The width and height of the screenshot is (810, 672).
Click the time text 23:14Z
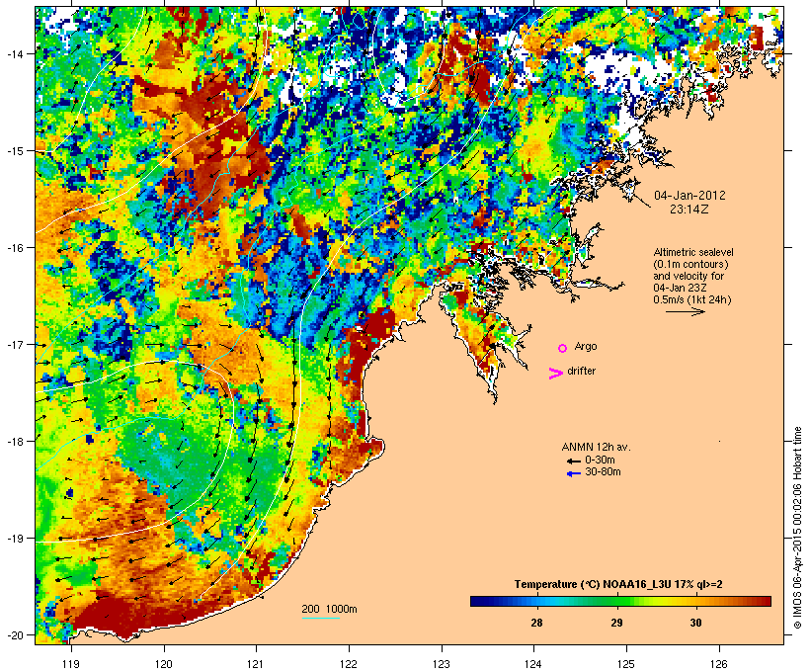point(689,210)
